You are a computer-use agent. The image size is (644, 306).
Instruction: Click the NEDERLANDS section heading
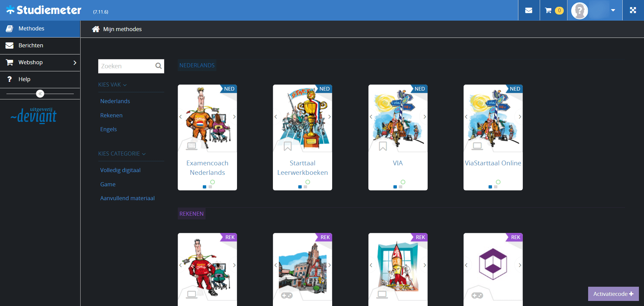click(197, 65)
